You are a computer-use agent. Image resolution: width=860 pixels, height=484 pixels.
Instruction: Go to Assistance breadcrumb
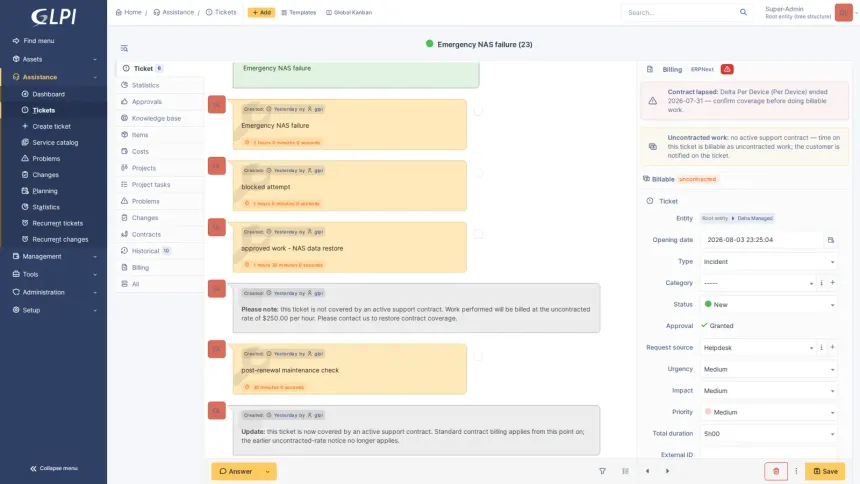pyautogui.click(x=173, y=12)
